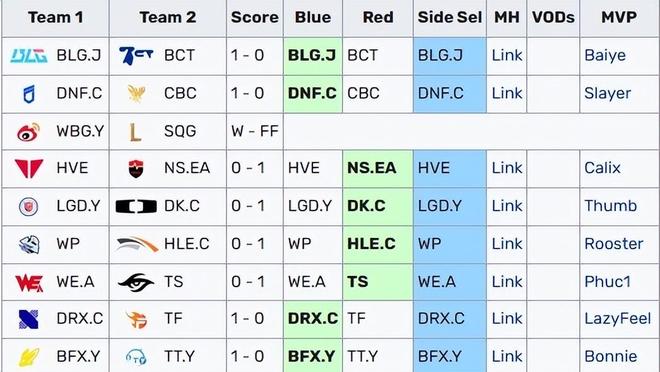Click the DRX.C blue logo

[x=29, y=319]
